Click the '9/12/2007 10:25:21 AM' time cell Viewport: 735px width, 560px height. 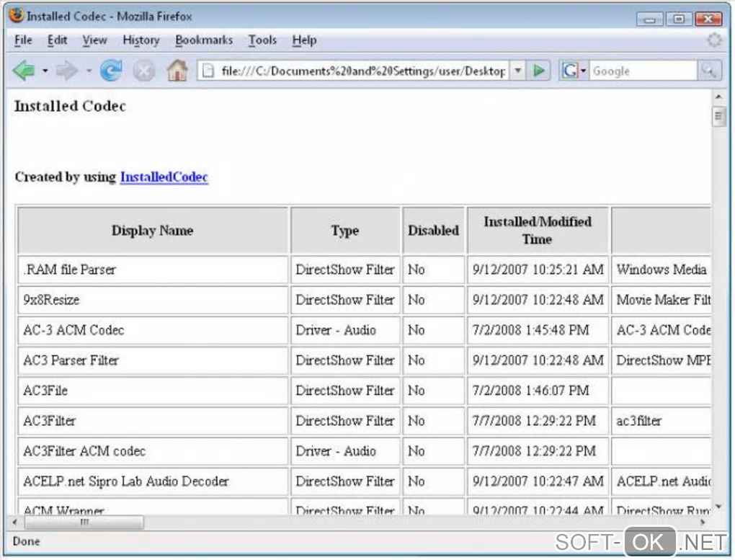click(538, 270)
